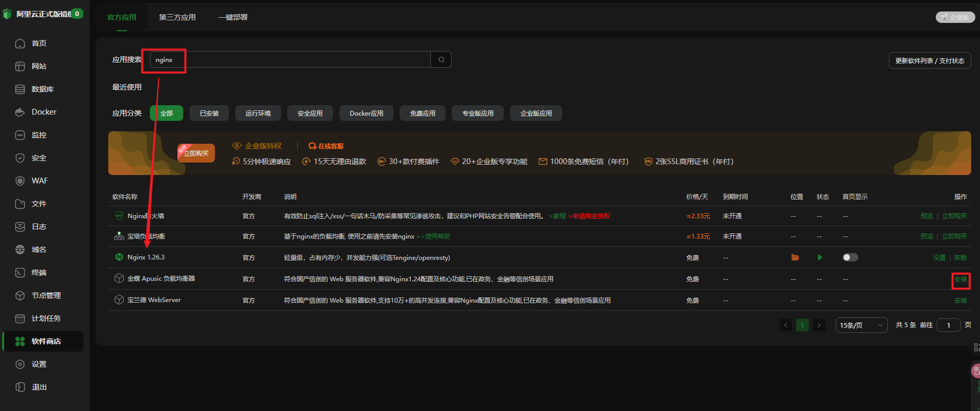Switch to the 一键部署 tab
Screen dimensions: 980x411
tap(233, 17)
